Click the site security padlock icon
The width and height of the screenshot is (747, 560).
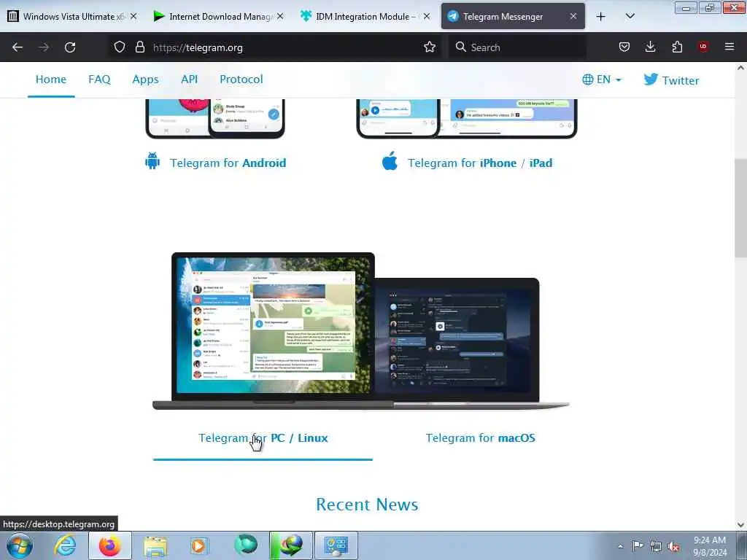[139, 47]
